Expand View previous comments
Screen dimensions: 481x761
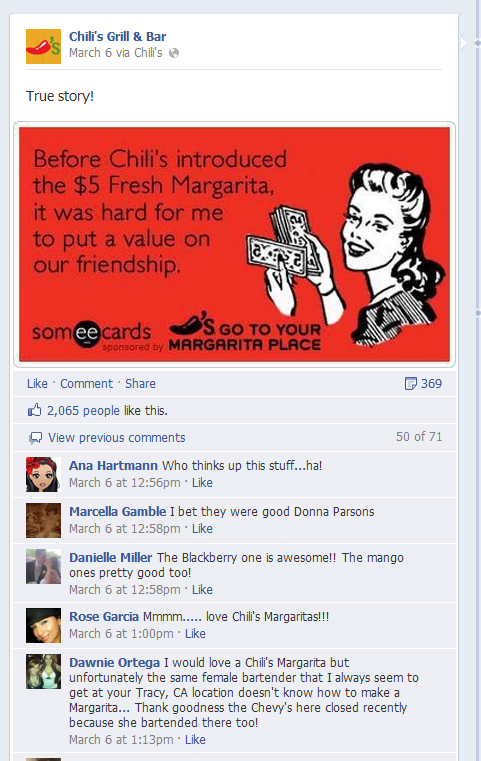click(x=116, y=438)
